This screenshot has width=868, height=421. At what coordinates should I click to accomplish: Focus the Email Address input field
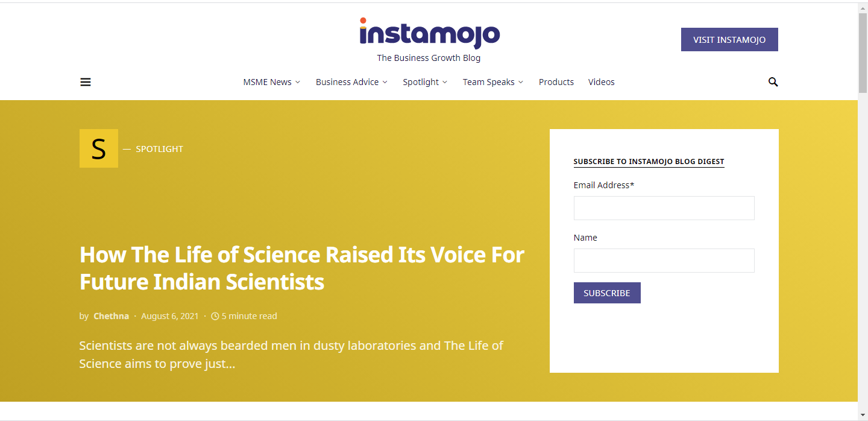click(x=664, y=208)
